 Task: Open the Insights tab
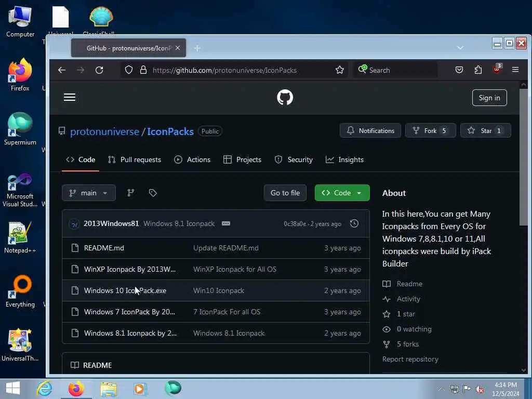[344, 159]
